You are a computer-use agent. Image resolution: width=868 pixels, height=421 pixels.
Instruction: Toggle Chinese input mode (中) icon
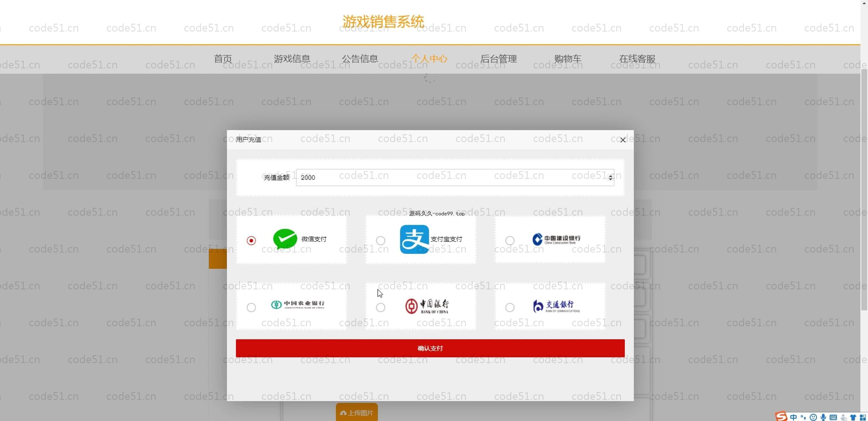click(x=793, y=417)
